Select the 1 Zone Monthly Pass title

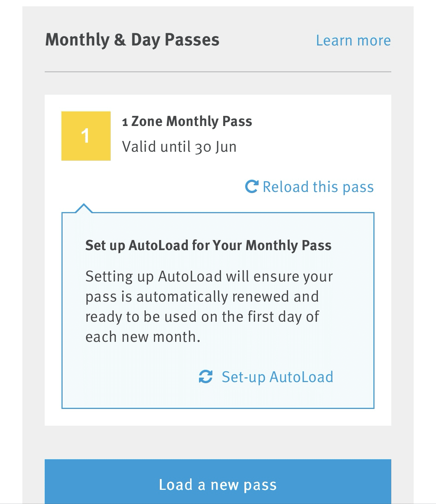pyautogui.click(x=187, y=121)
